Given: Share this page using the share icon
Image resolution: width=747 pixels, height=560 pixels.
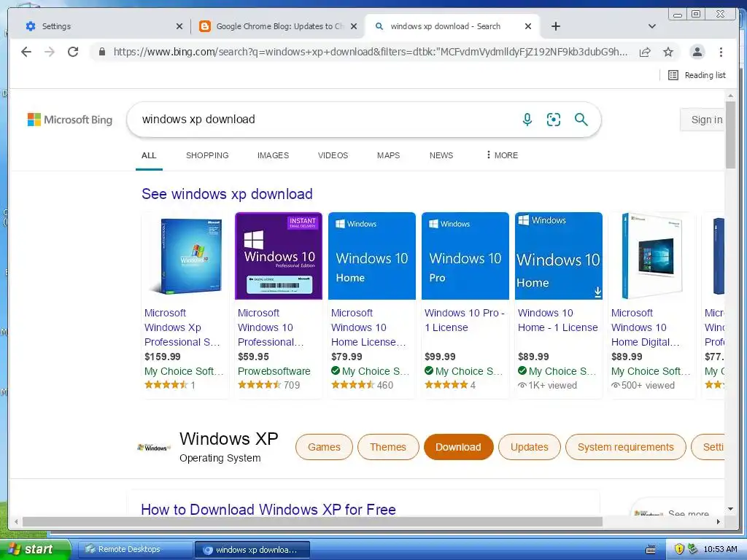Looking at the screenshot, I should click(x=645, y=52).
